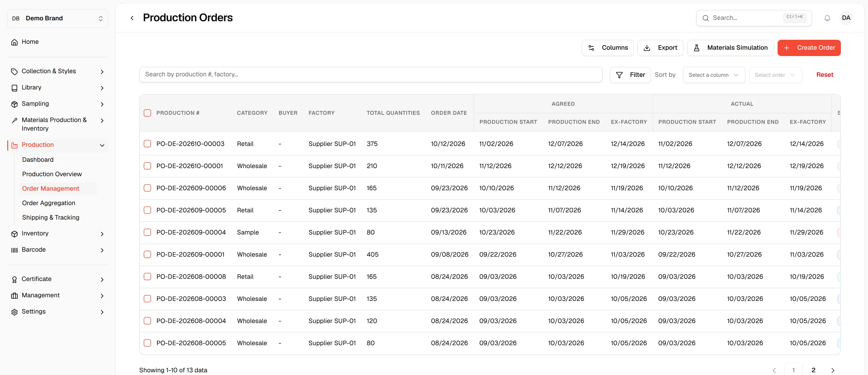Tick the checkbox for PO-DE-202609-00006
Screen dimensions: 868x375
click(147, 188)
